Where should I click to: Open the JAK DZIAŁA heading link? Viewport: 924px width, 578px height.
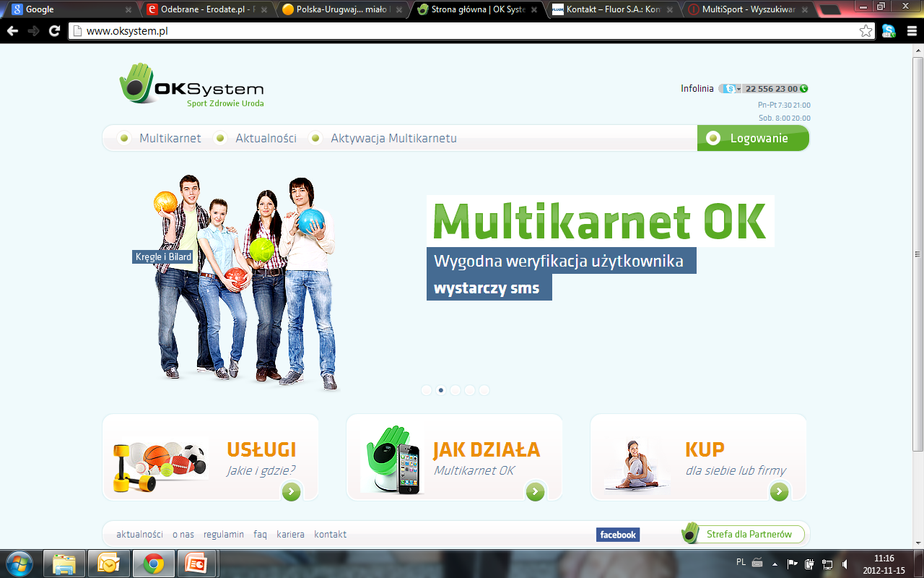click(x=487, y=449)
